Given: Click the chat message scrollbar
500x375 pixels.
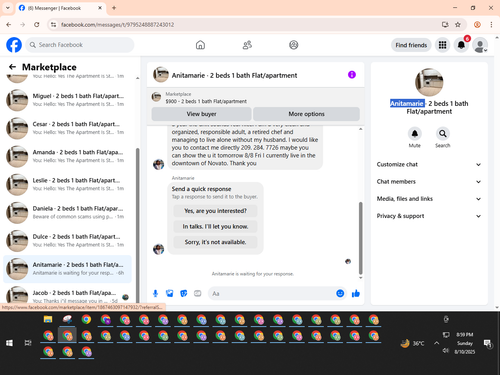Looking at the screenshot, I should pyautogui.click(x=360, y=238).
